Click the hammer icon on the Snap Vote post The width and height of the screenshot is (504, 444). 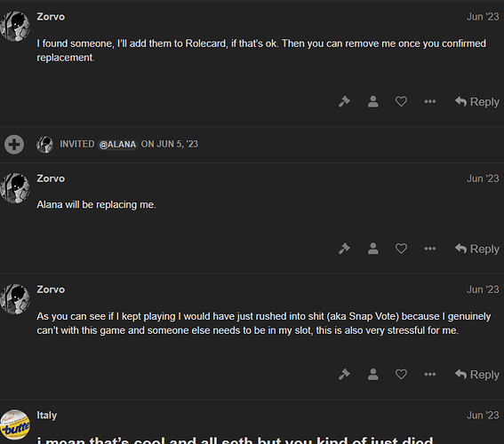click(x=344, y=375)
